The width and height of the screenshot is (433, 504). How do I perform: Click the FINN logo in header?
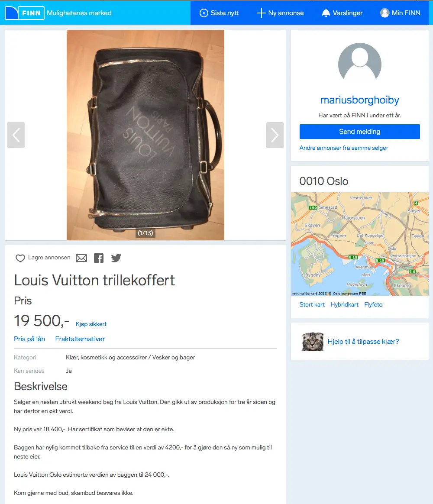(x=24, y=13)
